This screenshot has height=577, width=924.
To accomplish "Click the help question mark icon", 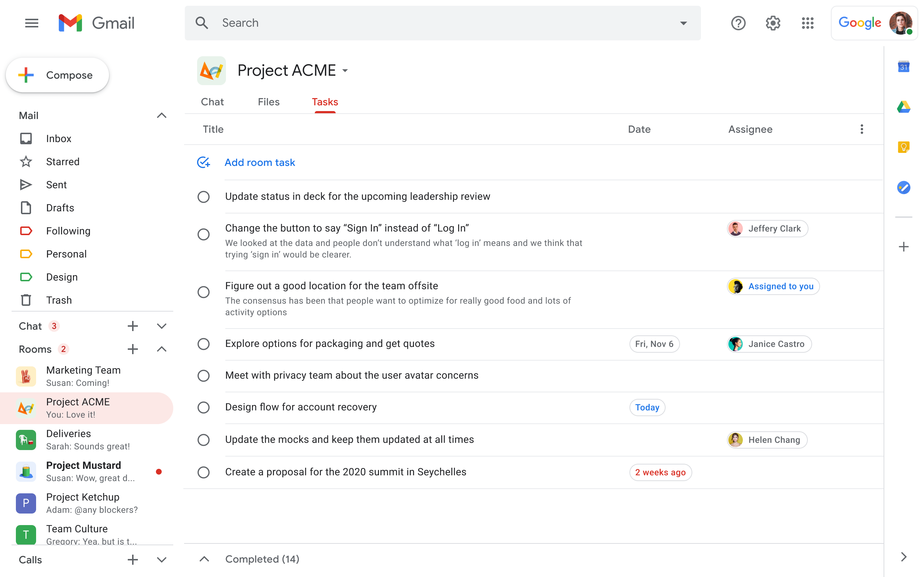I will (x=738, y=23).
